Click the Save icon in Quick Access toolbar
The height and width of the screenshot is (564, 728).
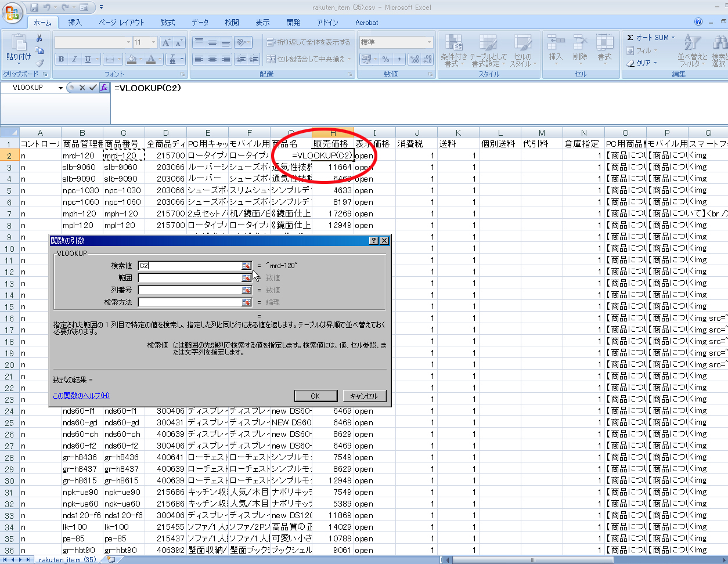point(34,8)
